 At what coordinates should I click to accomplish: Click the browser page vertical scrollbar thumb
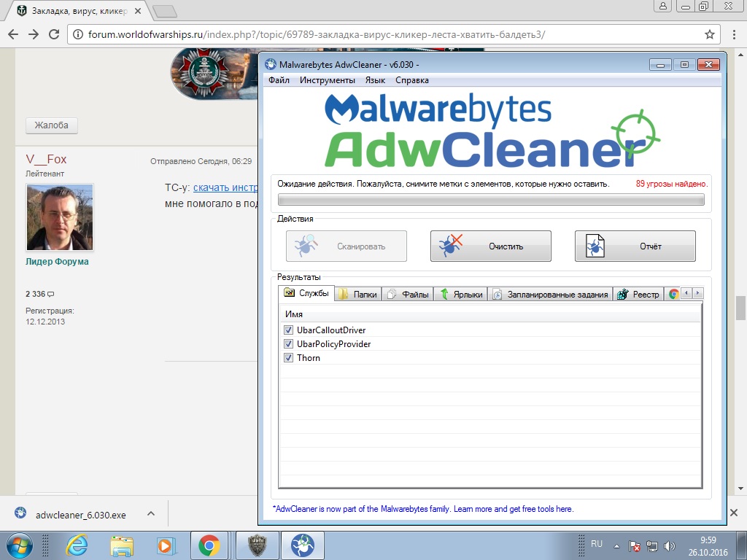(x=740, y=308)
